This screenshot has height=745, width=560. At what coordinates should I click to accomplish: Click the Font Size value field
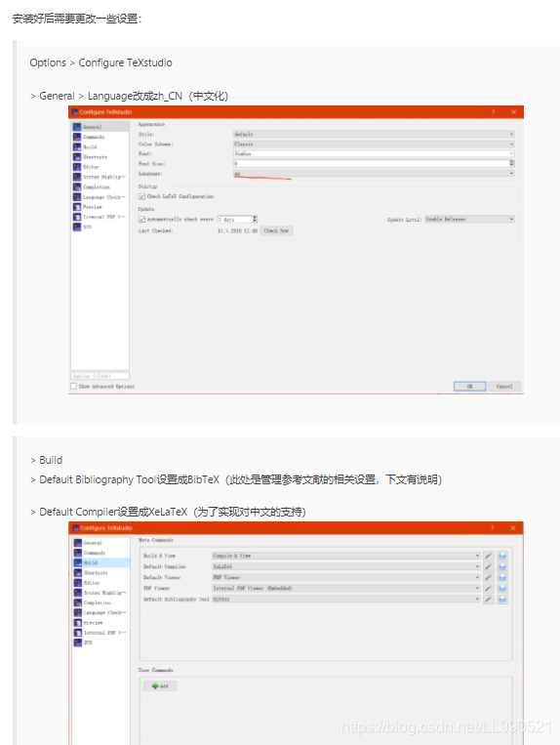coord(371,163)
